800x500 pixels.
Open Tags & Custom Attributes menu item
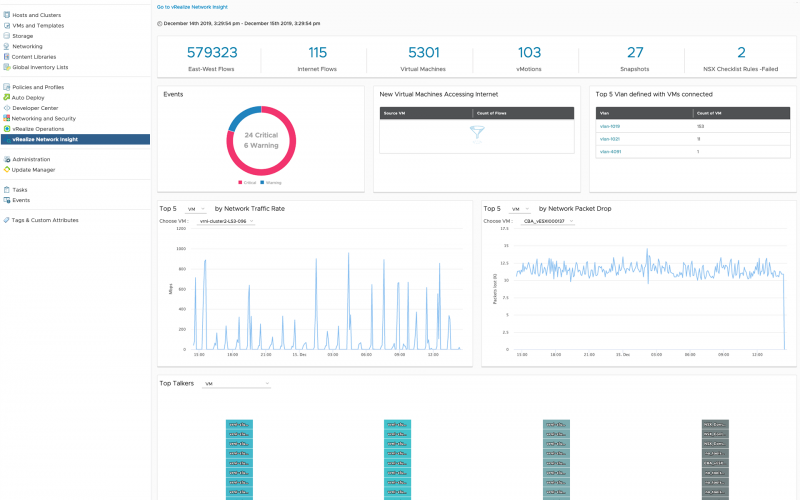[x=45, y=220]
